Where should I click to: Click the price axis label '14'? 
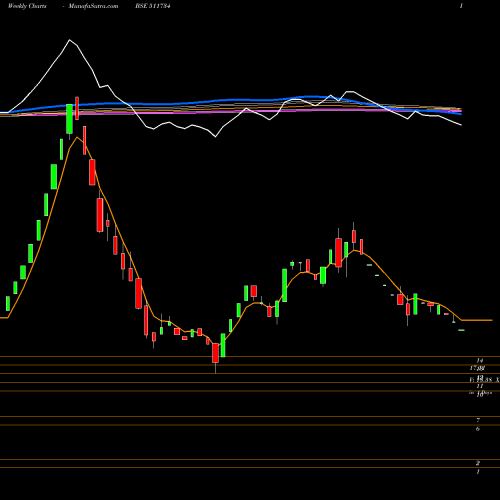point(480,360)
